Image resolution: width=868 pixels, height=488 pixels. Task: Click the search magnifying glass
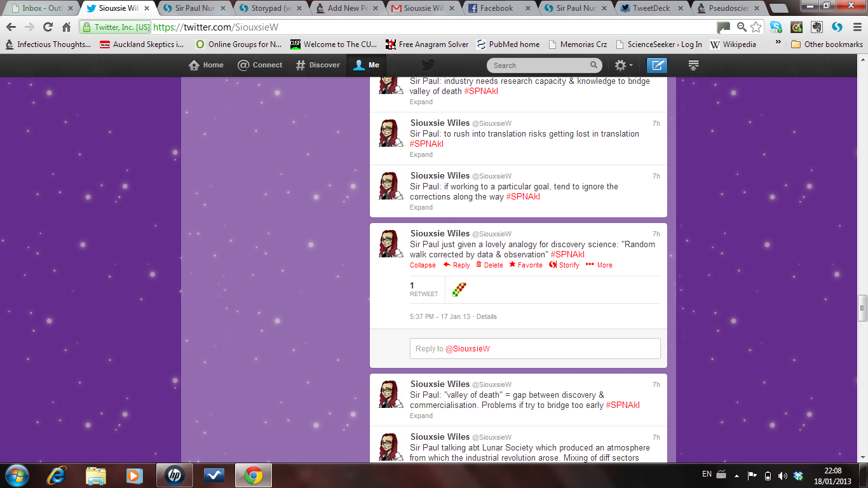click(x=593, y=65)
